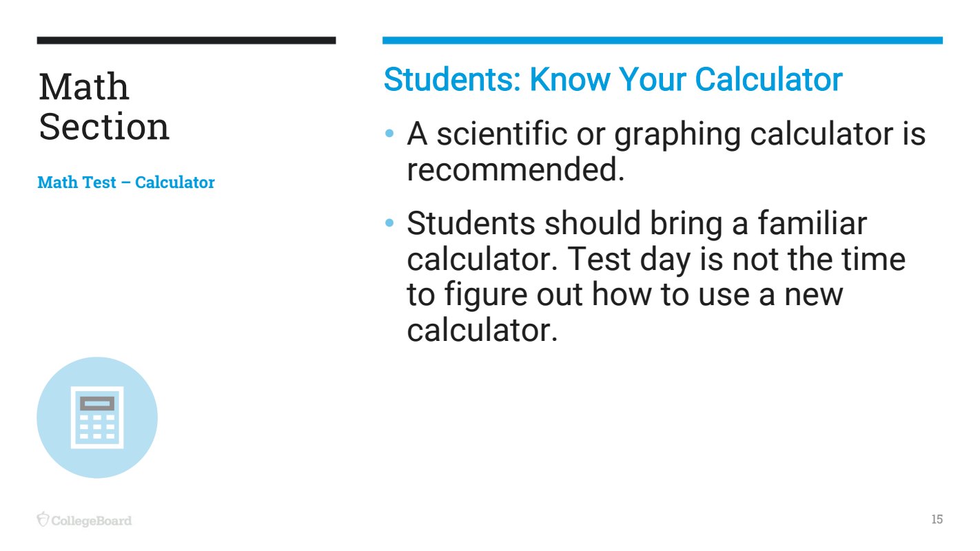Click the black bar above Math Section
Viewport: 980px width, 551px height.
(x=186, y=41)
